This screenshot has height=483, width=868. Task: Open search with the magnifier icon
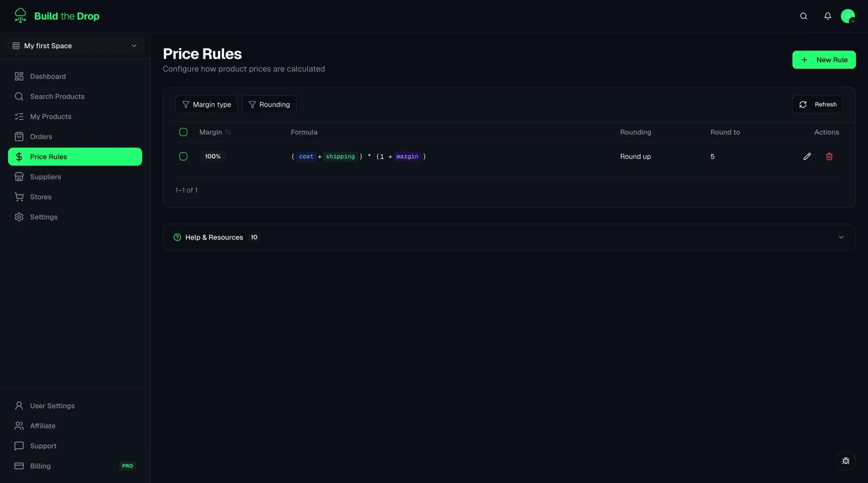pos(803,16)
